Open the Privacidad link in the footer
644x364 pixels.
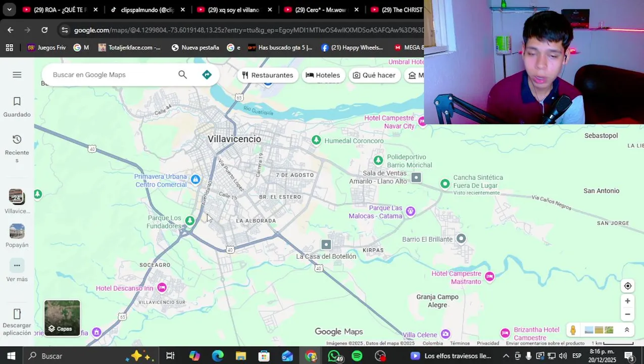pyautogui.click(x=488, y=343)
